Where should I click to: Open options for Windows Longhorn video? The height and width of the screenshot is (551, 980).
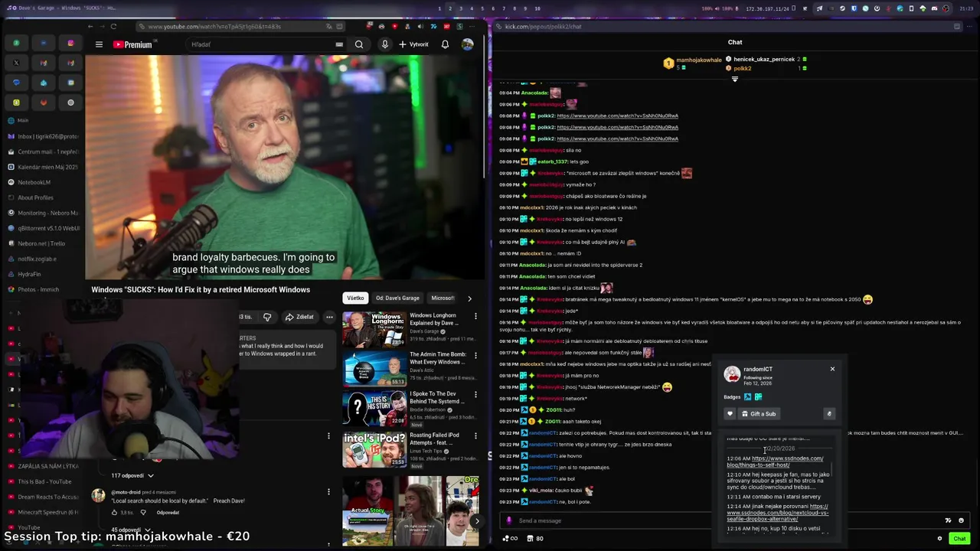tap(475, 316)
